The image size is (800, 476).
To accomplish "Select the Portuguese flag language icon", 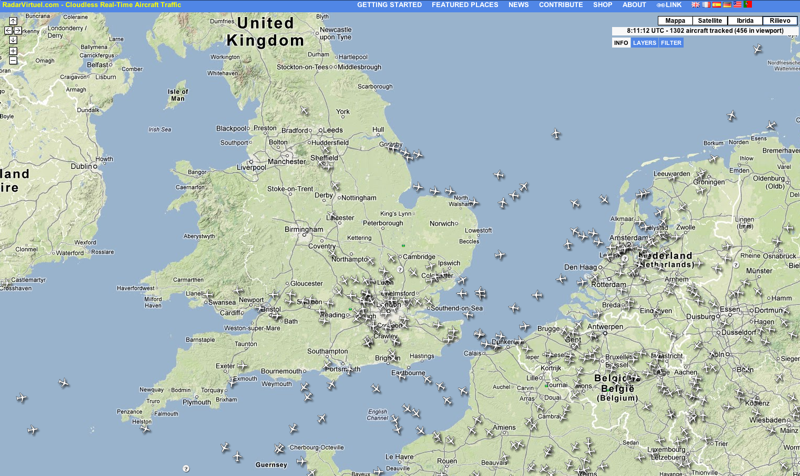I will click(x=748, y=4).
